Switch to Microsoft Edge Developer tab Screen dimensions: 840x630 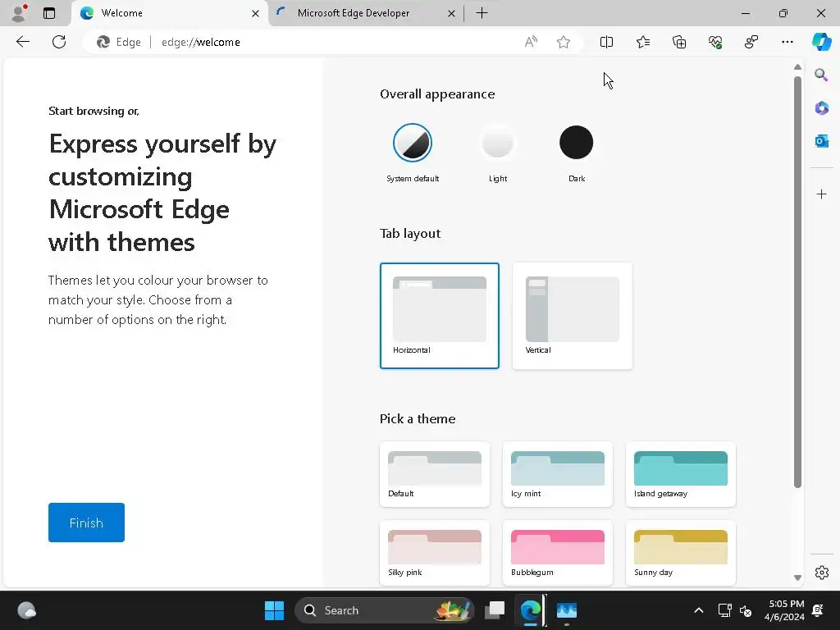pos(366,13)
